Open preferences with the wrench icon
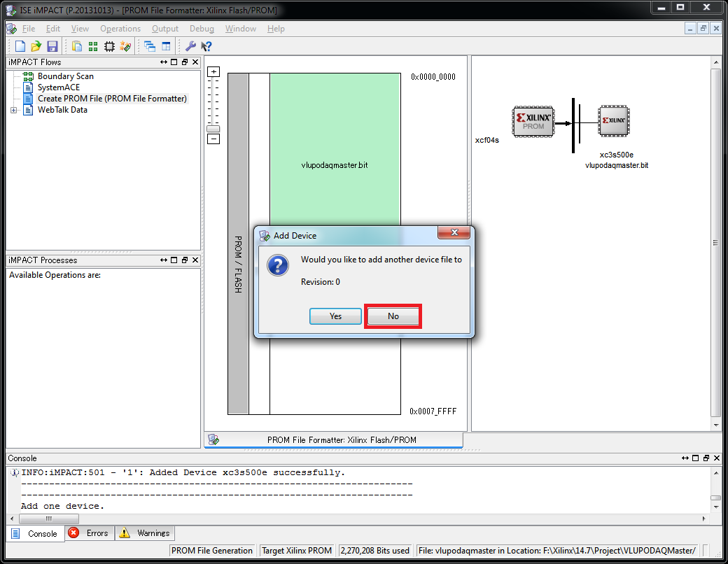Viewport: 728px width, 564px height. pos(190,46)
